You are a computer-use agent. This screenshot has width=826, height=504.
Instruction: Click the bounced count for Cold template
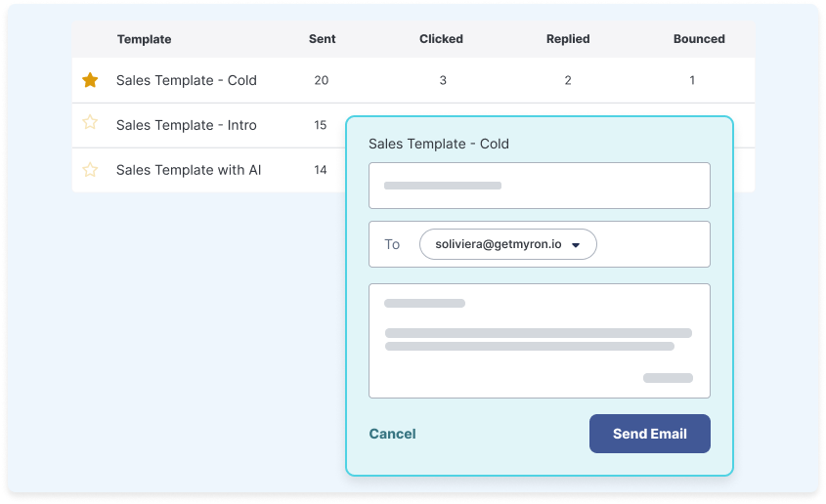pyautogui.click(x=692, y=80)
